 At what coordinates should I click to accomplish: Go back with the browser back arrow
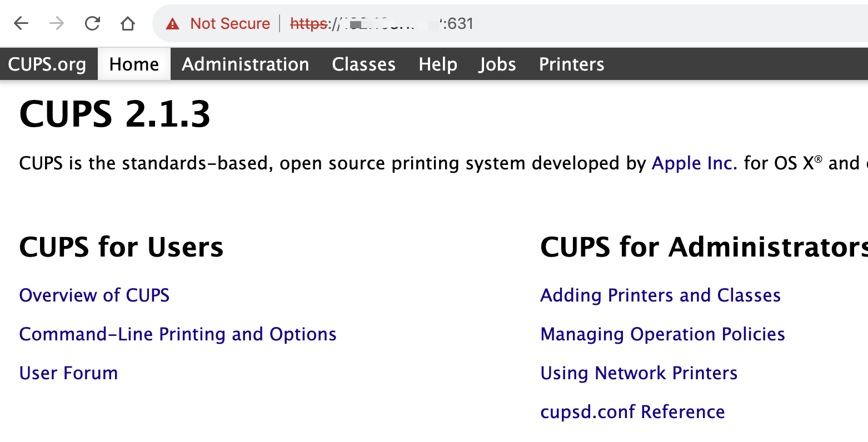(21, 23)
